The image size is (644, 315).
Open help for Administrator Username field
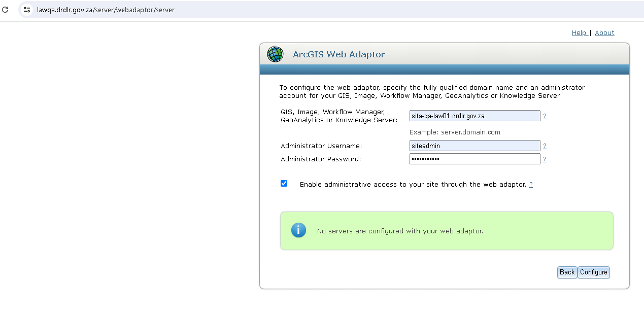[x=545, y=146]
